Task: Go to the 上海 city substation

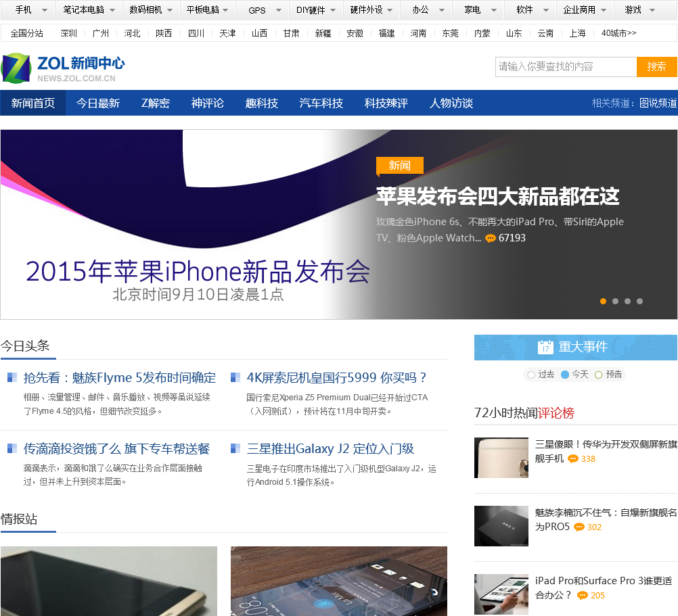Action: pyautogui.click(x=577, y=33)
